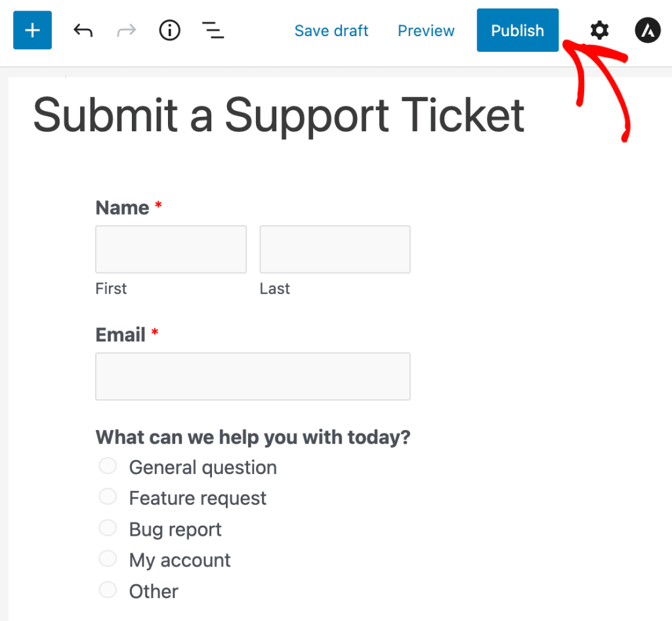Click the First name input field

pyautogui.click(x=171, y=249)
